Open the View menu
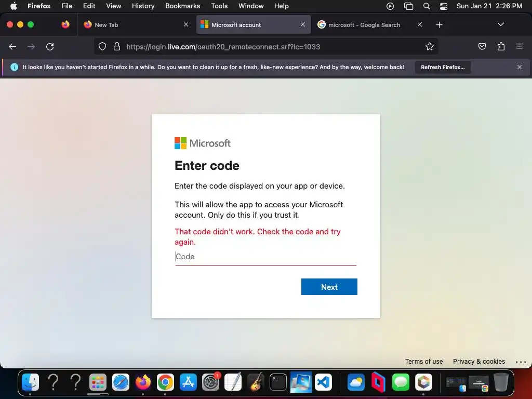Viewport: 532px width, 399px height. tap(113, 6)
